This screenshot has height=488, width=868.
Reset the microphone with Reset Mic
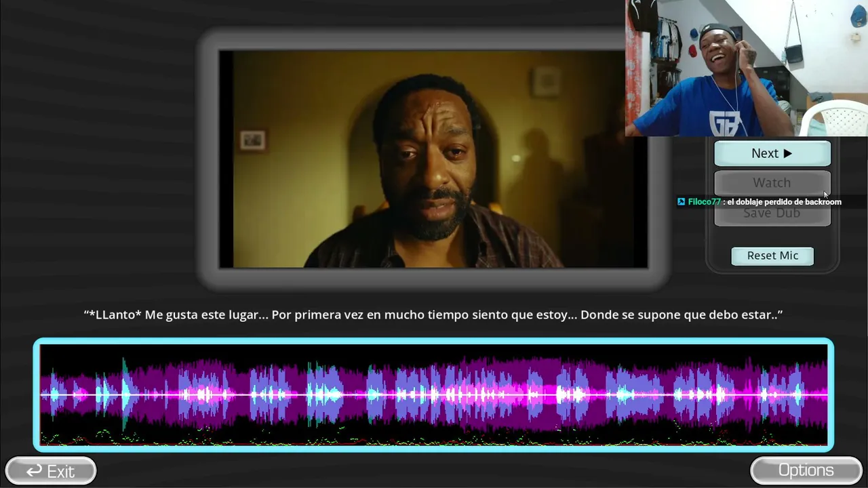pos(772,256)
